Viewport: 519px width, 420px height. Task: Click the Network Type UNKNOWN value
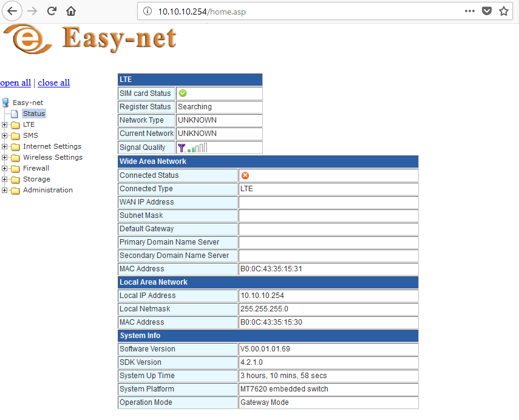(197, 120)
